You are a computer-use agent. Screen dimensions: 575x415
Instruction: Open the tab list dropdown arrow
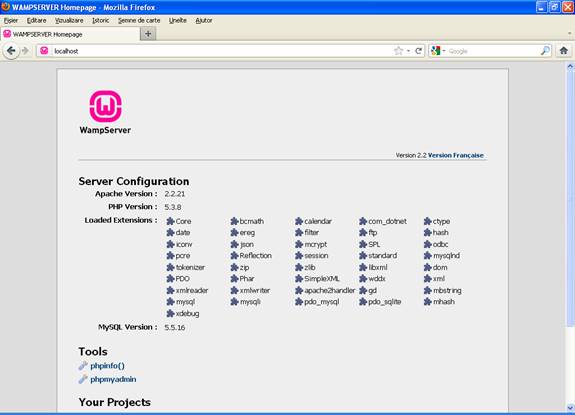(569, 33)
